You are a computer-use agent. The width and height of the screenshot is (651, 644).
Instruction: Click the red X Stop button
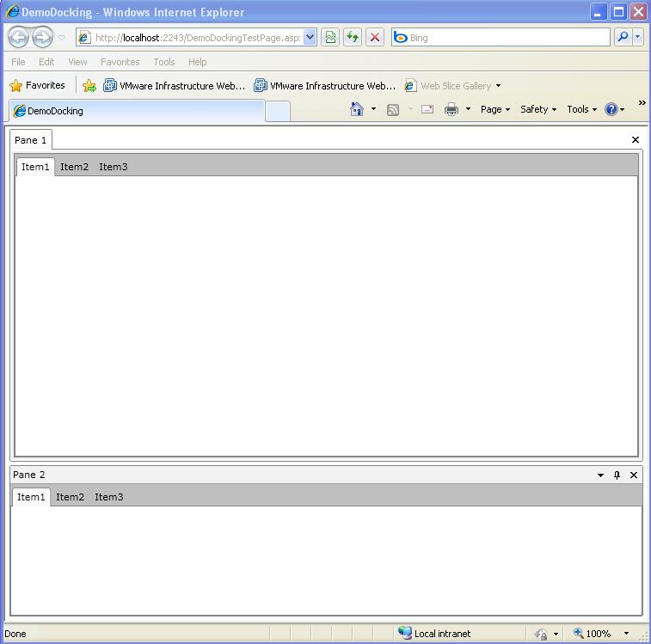[x=374, y=38]
